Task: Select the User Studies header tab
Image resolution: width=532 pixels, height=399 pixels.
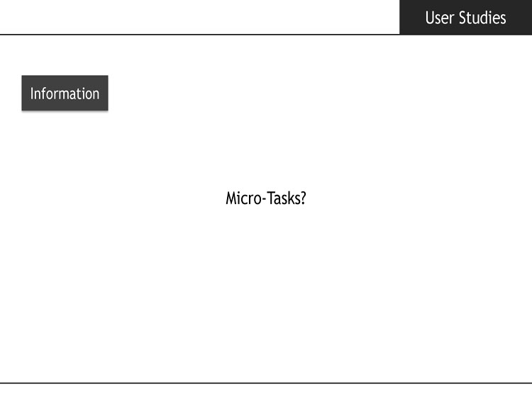Action: coord(465,17)
